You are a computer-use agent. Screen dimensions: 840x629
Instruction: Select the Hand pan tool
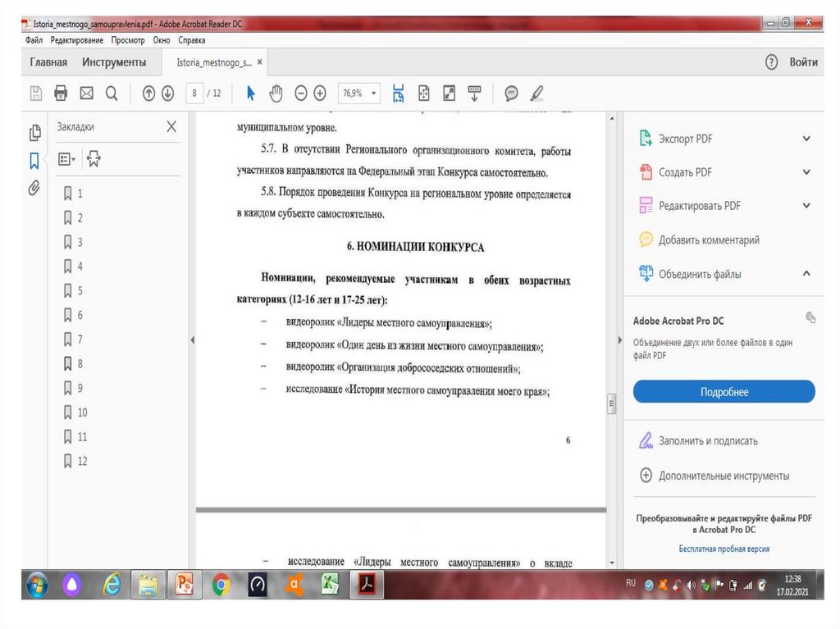pos(276,93)
